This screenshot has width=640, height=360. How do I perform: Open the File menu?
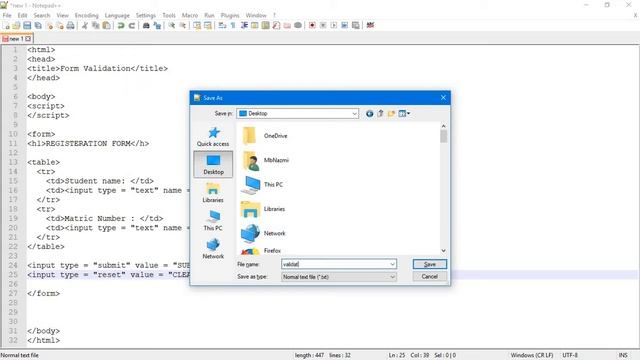point(7,15)
